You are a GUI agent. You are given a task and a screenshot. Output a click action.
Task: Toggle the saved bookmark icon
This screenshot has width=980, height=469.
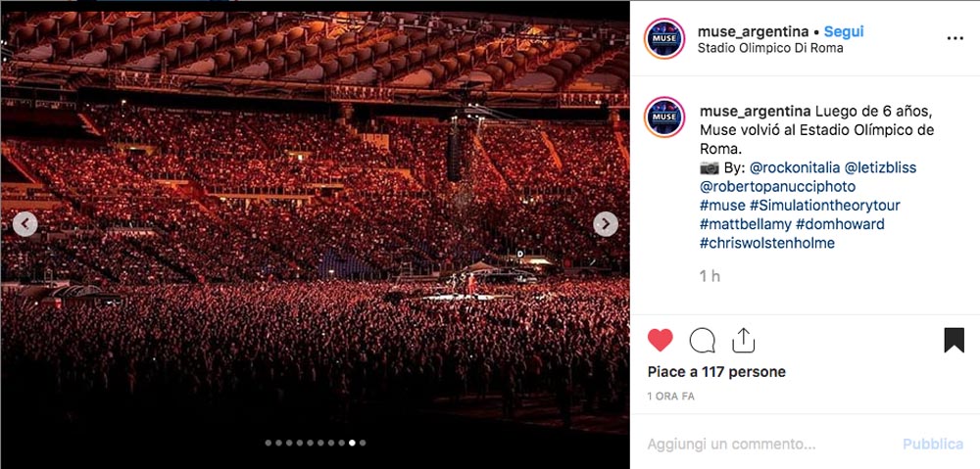click(954, 341)
